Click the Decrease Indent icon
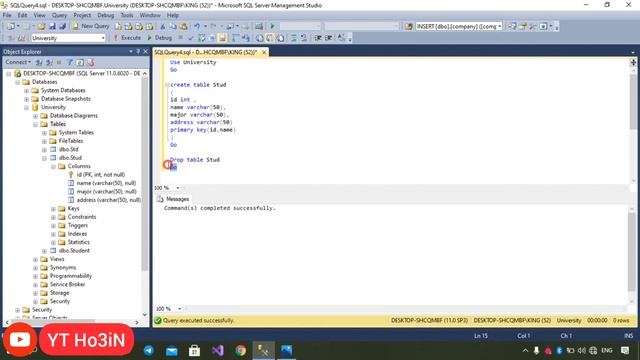 click(318, 38)
